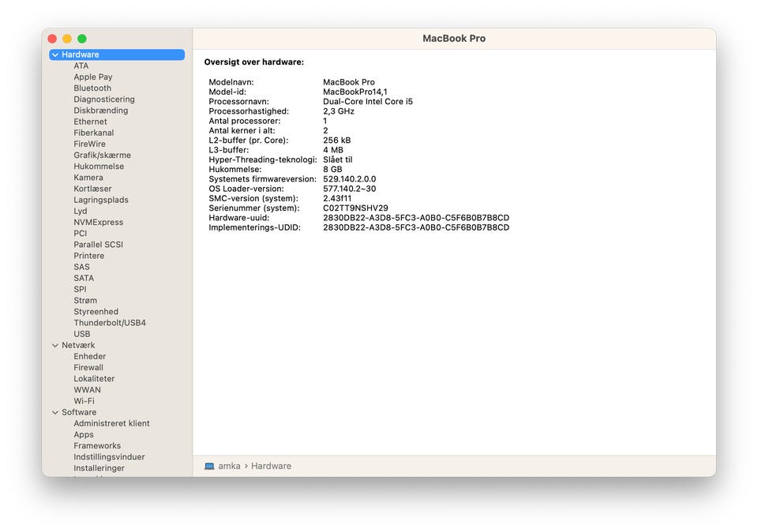Click the processor name Dual-Core Intel Core i5
758x532 pixels.
coord(368,102)
